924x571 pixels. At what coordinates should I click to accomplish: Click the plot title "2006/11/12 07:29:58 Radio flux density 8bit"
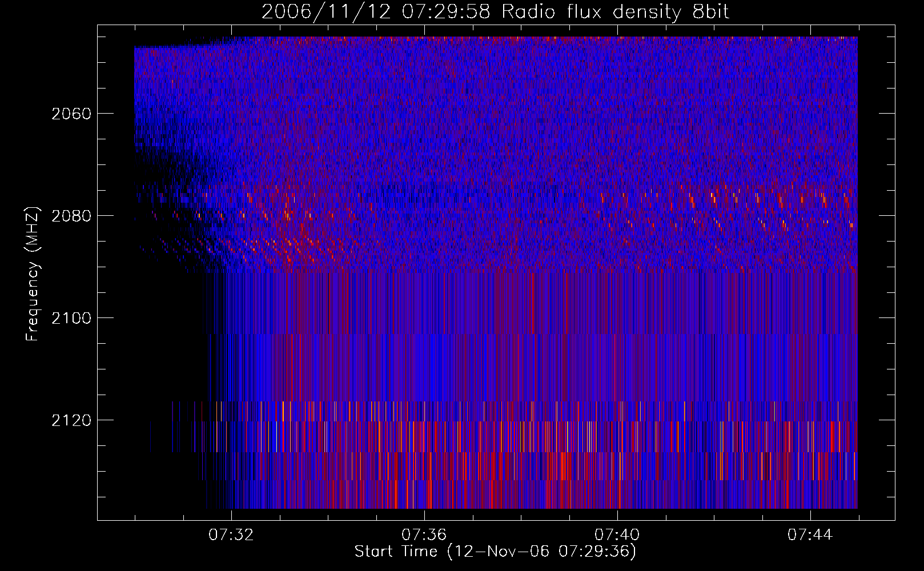coord(495,12)
